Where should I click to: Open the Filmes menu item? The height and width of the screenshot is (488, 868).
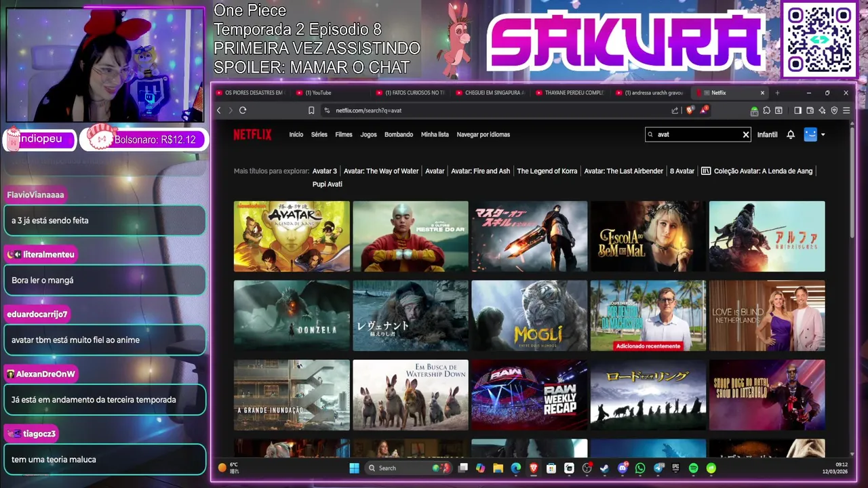[x=344, y=134]
